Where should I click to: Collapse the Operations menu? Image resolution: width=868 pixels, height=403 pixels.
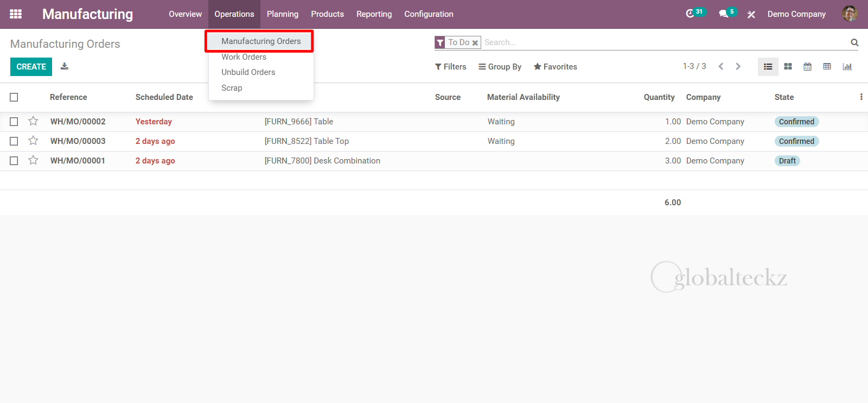click(234, 14)
